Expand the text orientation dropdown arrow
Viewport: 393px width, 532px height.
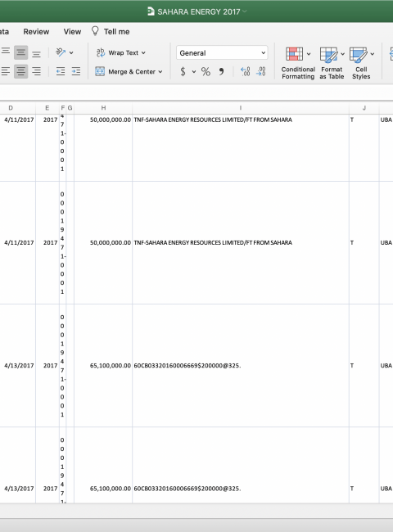(x=71, y=52)
